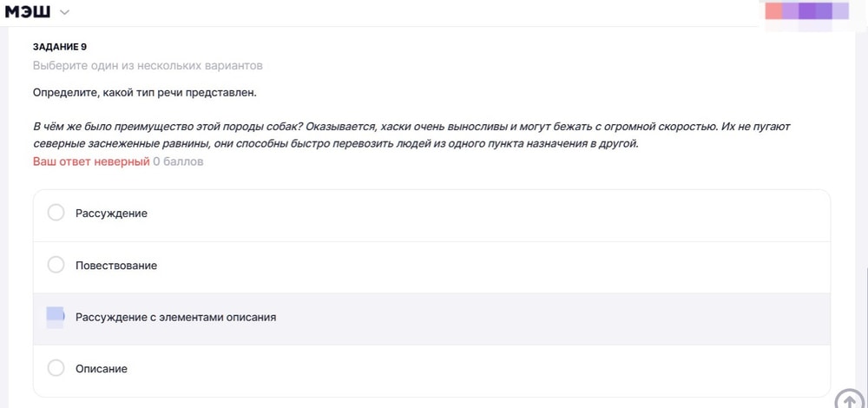
Task: Click the question Определите, какой тип речи представлен
Action: tap(145, 92)
